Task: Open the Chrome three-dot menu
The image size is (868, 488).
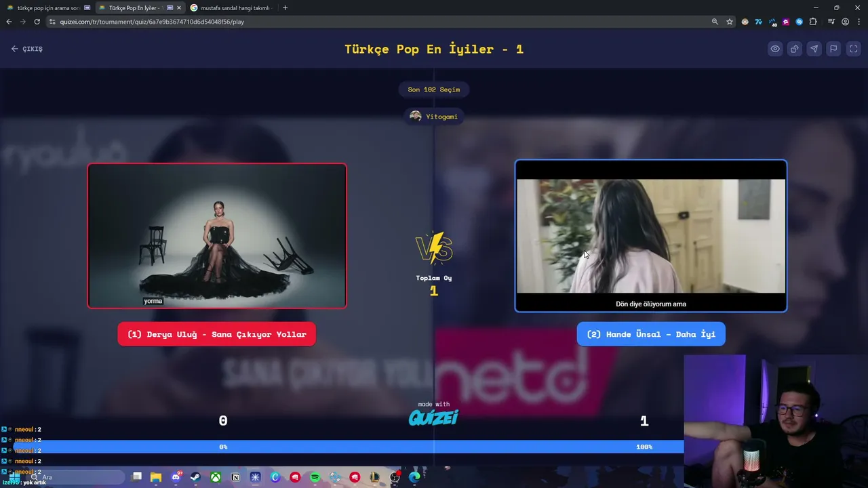Action: click(859, 22)
